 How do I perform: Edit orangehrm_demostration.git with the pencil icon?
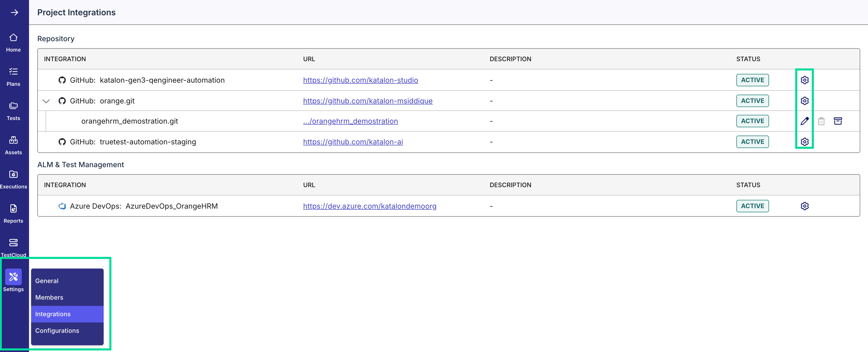pos(805,121)
